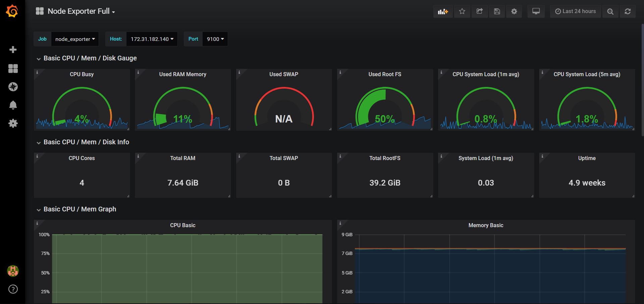Open the System Load (1m avg) panel title
644x304 pixels.
tap(486, 158)
